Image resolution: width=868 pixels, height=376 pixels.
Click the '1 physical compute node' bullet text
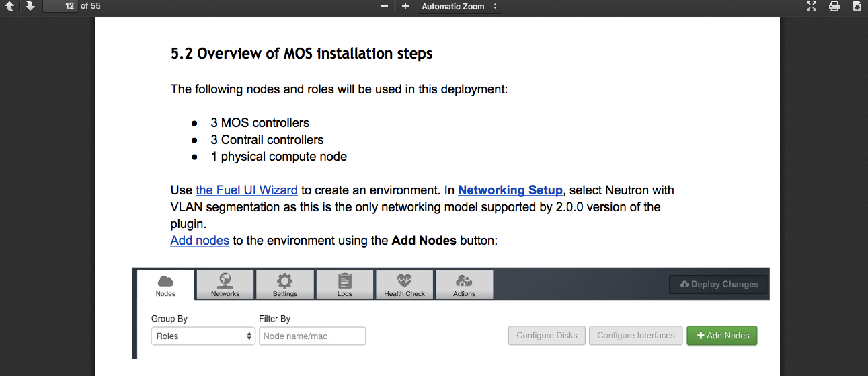pyautogui.click(x=278, y=157)
